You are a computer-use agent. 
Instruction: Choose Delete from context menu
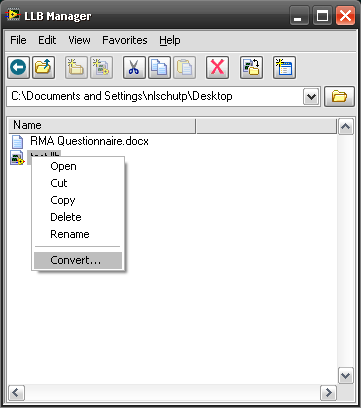[77, 217]
